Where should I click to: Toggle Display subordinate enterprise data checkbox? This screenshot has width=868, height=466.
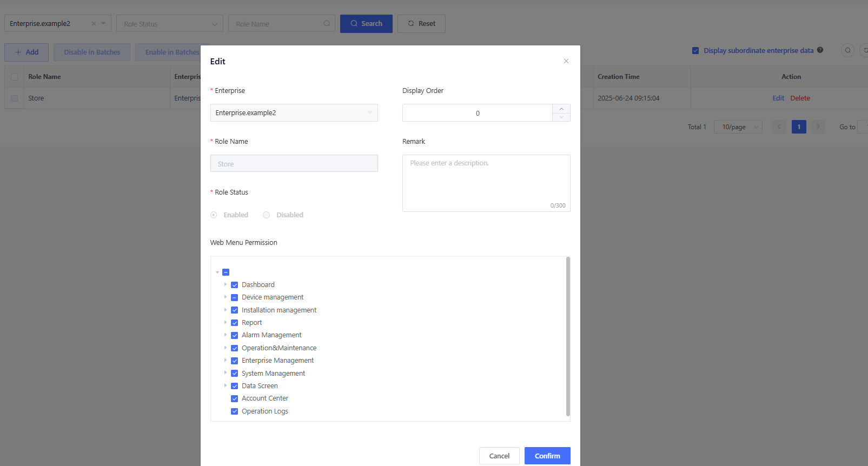[x=695, y=51]
